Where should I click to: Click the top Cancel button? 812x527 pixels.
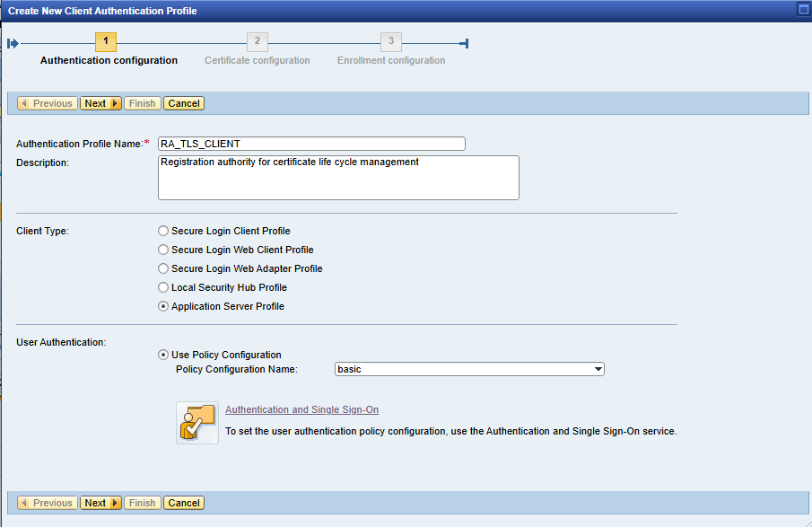pos(184,103)
